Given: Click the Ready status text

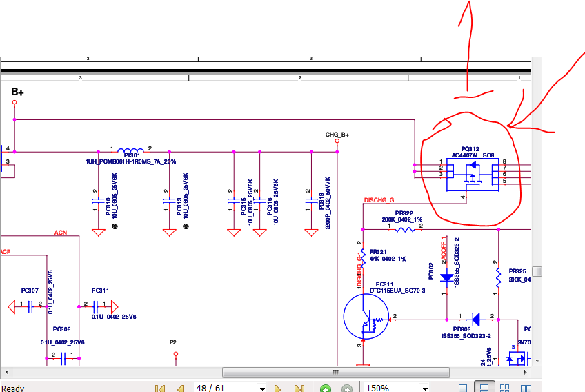Looking at the screenshot, I should coord(12,389).
